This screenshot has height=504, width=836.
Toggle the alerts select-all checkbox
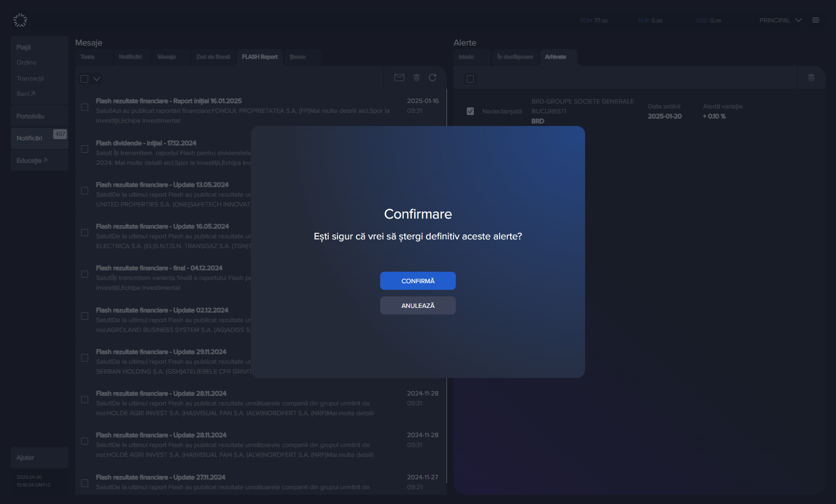[470, 79]
